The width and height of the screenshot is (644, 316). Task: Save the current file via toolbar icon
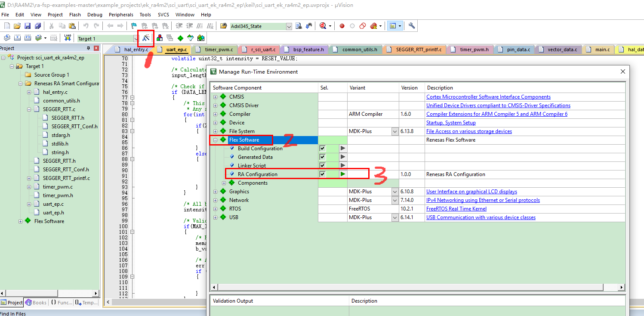tap(27, 26)
